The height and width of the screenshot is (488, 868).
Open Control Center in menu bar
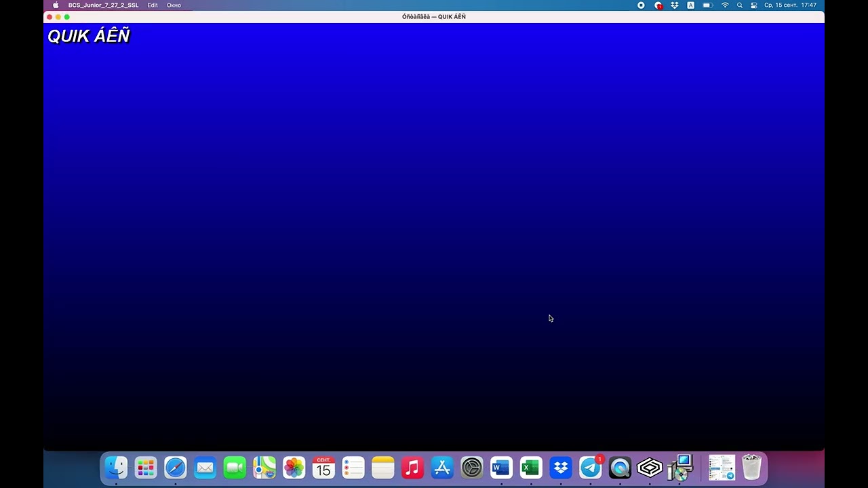(x=753, y=5)
